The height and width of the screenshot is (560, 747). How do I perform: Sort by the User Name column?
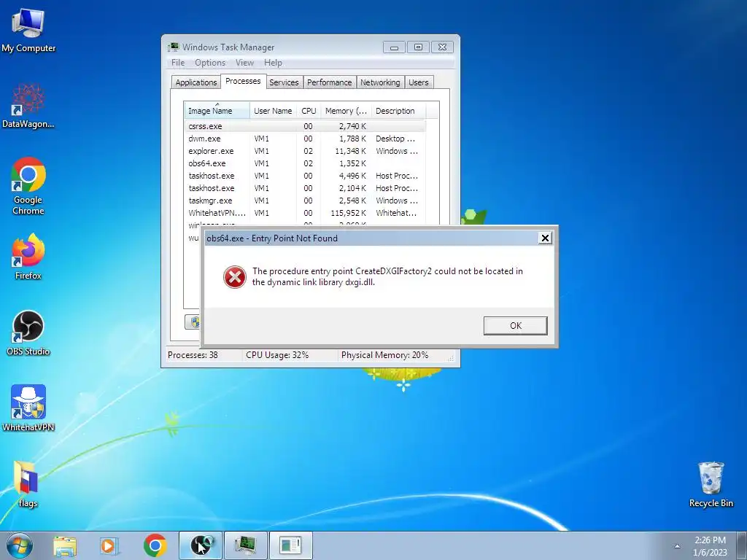(274, 111)
